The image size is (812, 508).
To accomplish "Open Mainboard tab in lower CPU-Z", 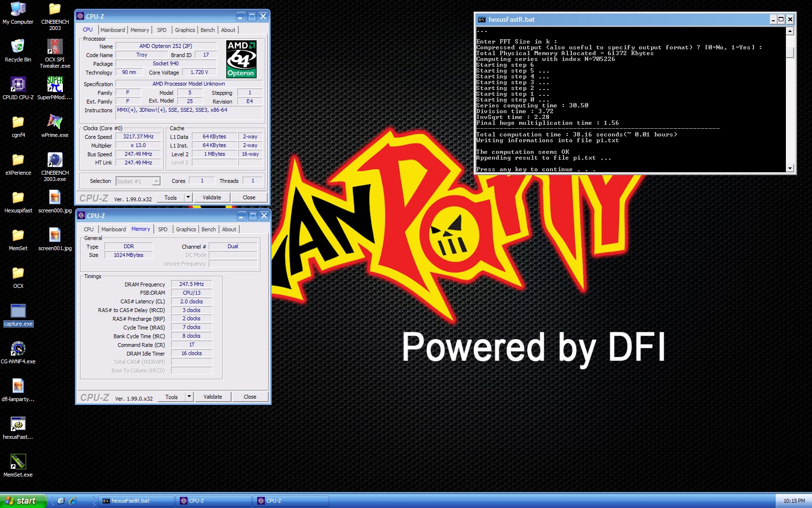I will [x=114, y=229].
